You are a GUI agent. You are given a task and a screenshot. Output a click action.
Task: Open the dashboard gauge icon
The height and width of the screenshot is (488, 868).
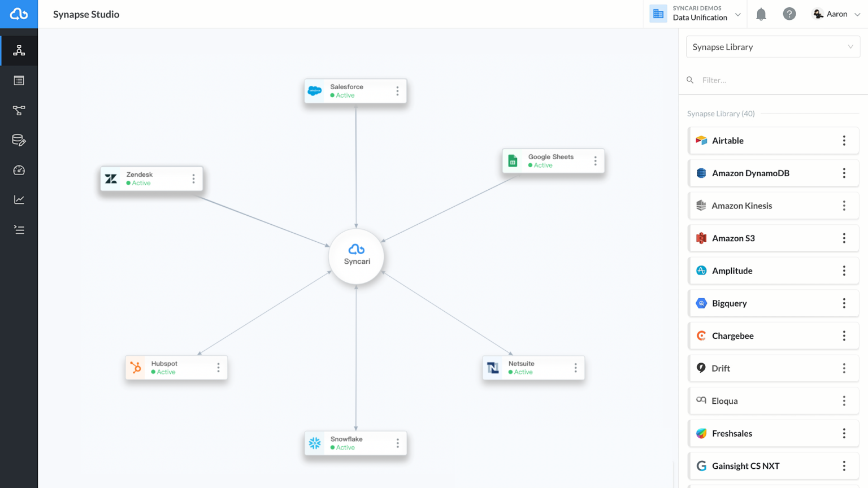pos(19,170)
